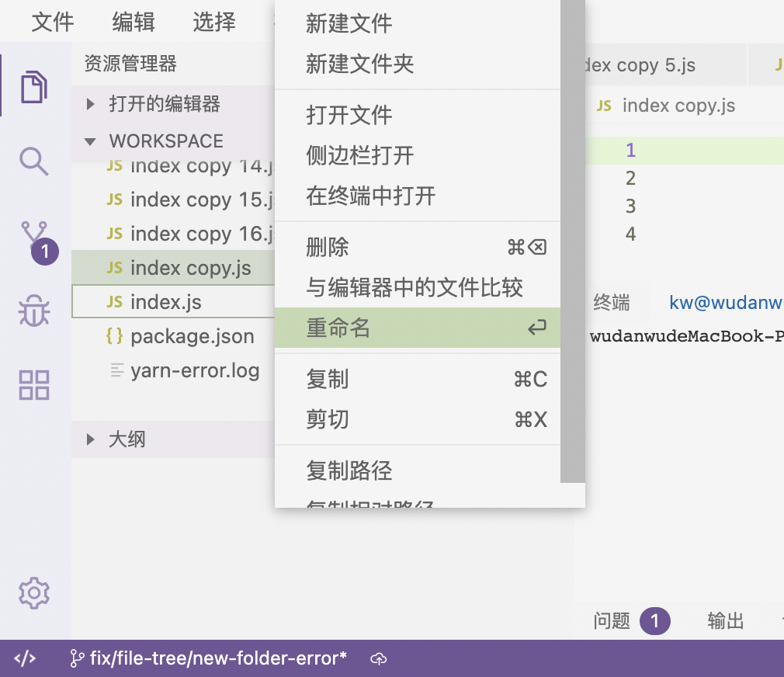Expand the 打开的编辑器 section
This screenshot has height=677, width=784.
(173, 104)
